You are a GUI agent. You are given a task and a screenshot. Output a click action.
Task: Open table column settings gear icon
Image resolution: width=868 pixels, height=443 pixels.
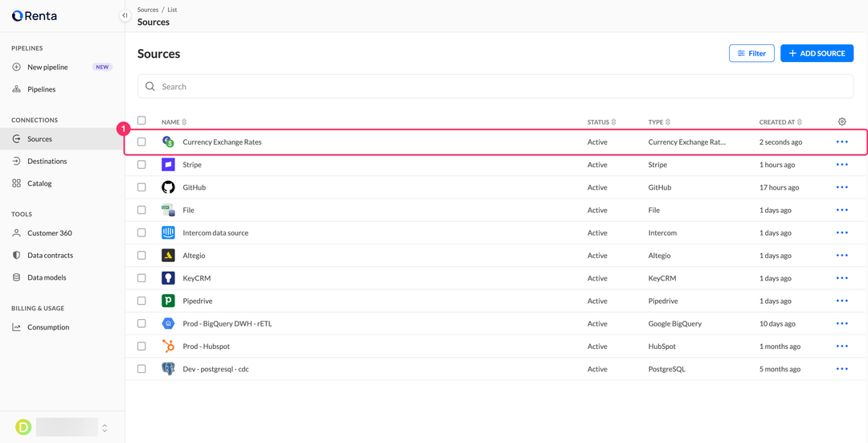[x=842, y=122]
